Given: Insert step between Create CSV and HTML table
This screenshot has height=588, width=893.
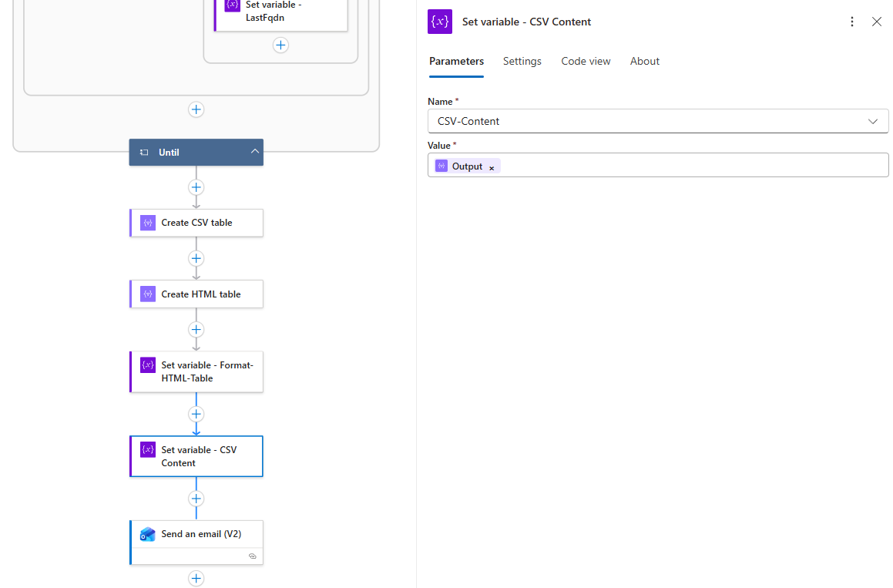Looking at the screenshot, I should click(x=196, y=258).
